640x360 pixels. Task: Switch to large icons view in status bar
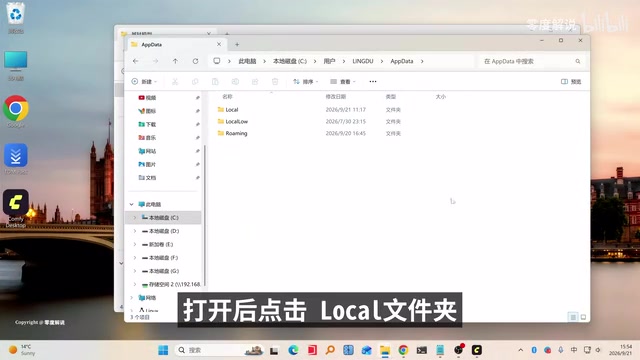[x=583, y=317]
